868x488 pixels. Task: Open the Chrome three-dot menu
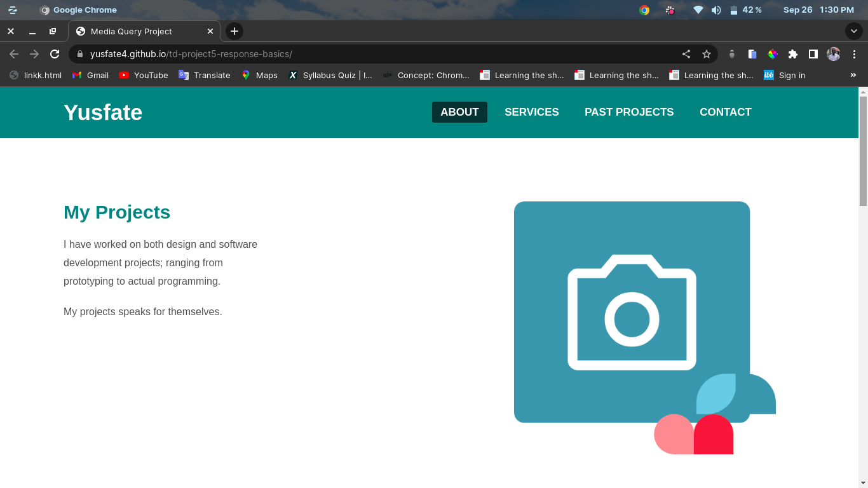coord(854,54)
